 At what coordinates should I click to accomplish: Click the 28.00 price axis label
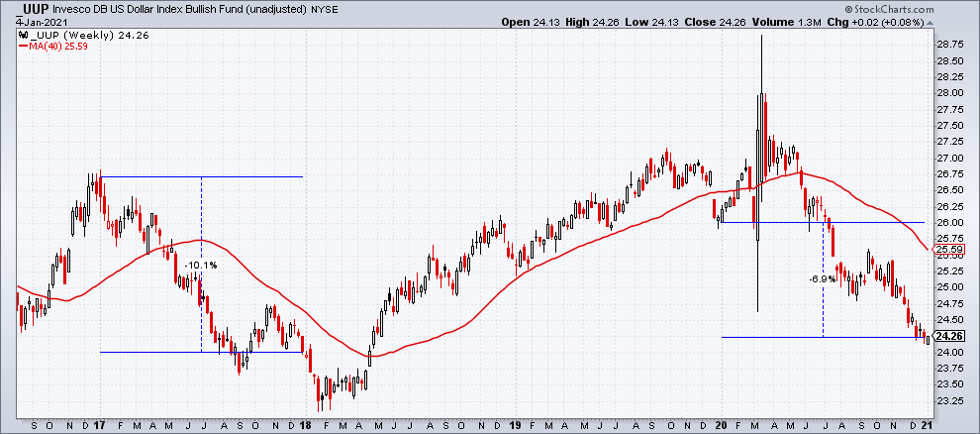coord(948,93)
